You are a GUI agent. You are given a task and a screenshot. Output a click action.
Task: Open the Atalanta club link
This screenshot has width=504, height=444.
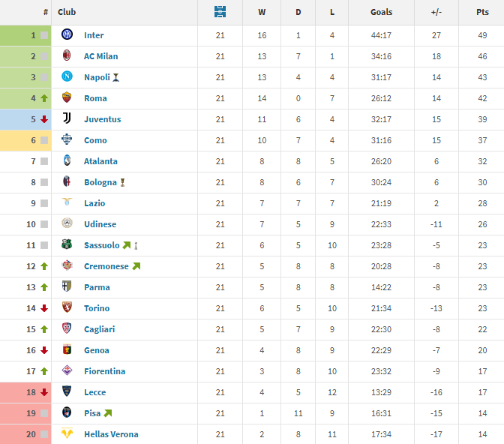(100, 161)
